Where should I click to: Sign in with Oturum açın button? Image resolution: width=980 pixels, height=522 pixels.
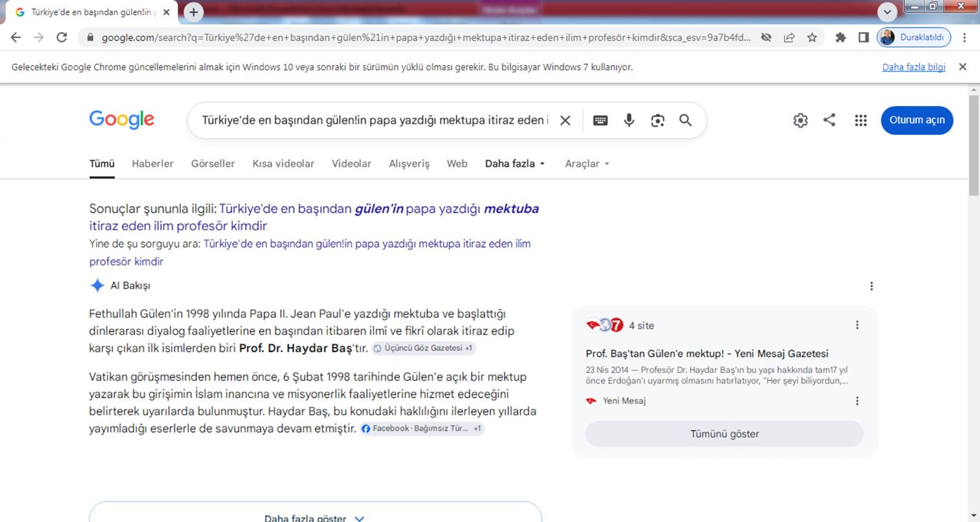tap(917, 120)
